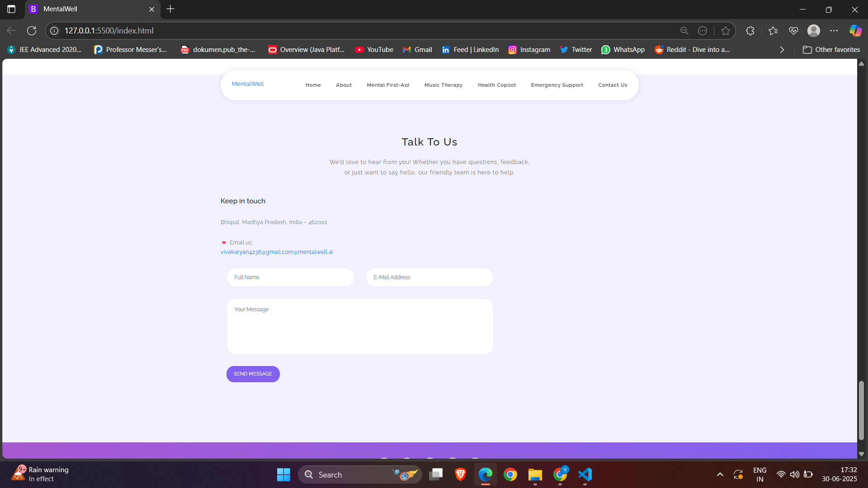Expand hidden bookmarks chevron
The image size is (868, 488).
782,50
